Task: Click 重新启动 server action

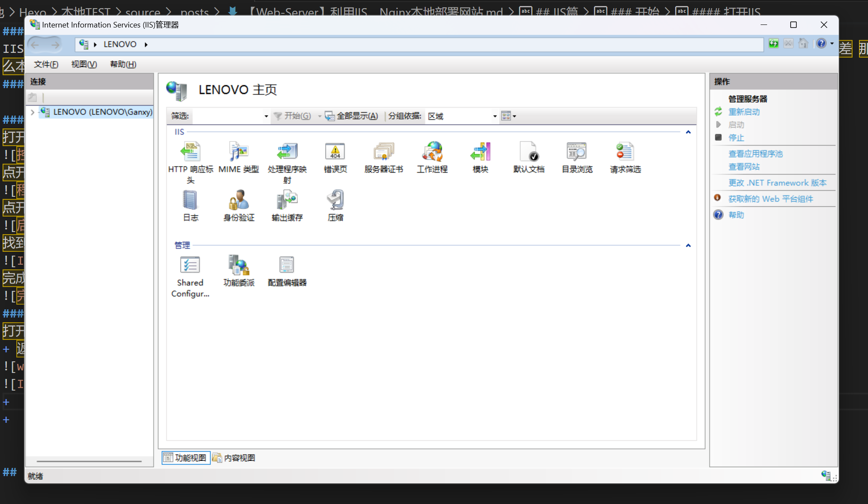Action: pyautogui.click(x=744, y=112)
